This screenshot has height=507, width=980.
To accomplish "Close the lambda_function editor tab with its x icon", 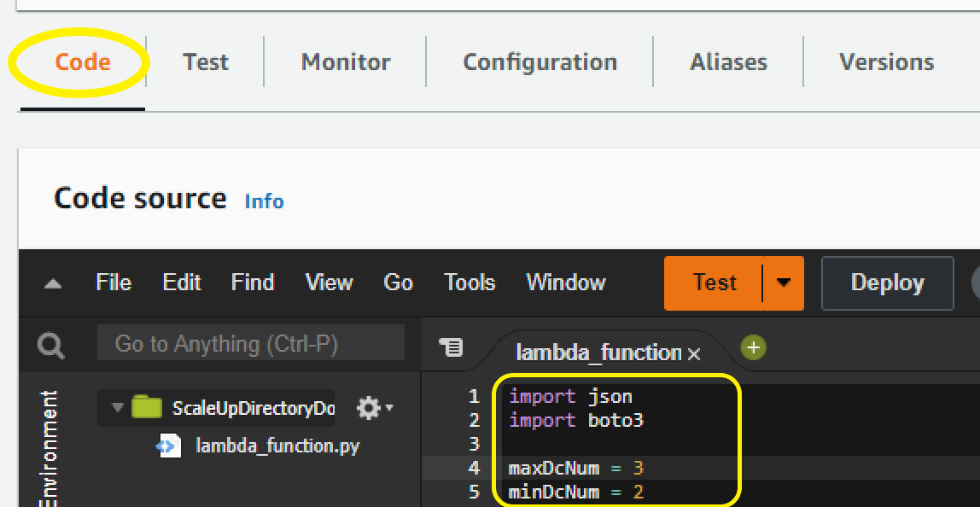I will pyautogui.click(x=693, y=353).
